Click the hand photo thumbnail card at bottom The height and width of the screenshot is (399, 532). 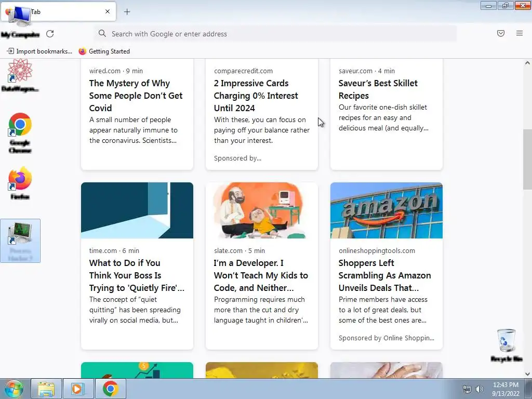point(387,370)
